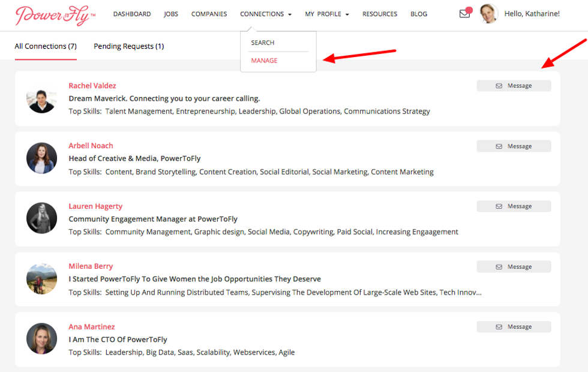Open the inbox envelope icon with notification

coord(464,14)
